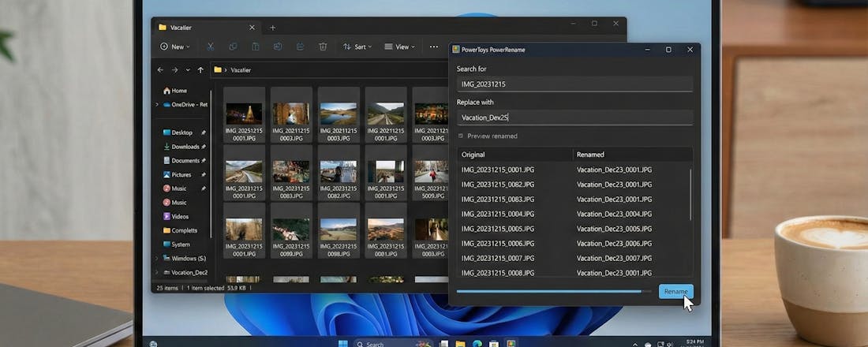This screenshot has width=868, height=347.
Task: Click the Delete trash can icon
Action: [323, 47]
